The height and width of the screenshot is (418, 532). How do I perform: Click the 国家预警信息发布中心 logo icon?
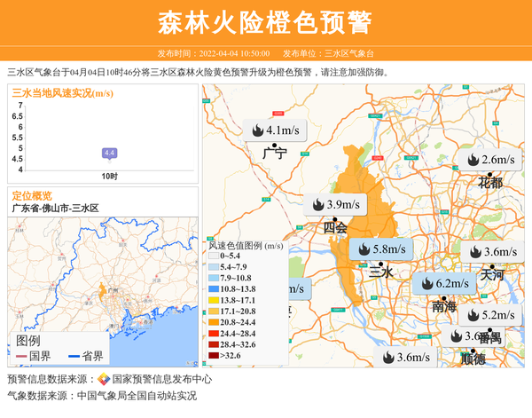(x=104, y=380)
